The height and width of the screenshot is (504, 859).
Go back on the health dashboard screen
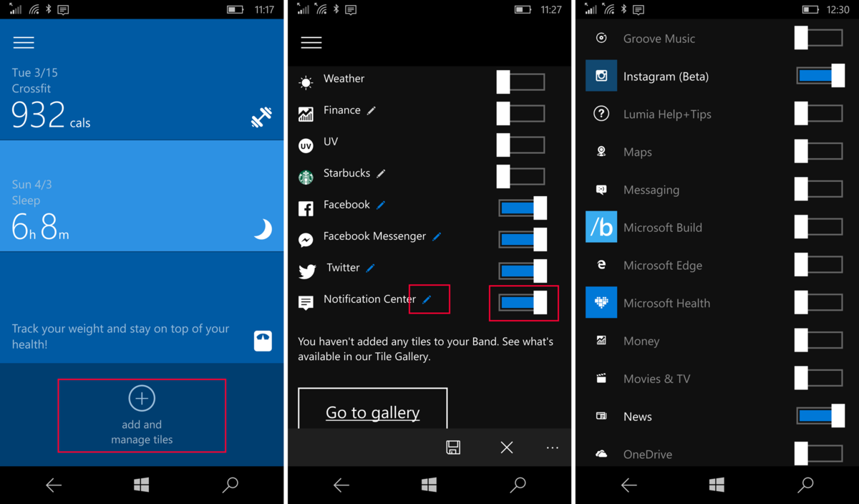click(x=54, y=485)
